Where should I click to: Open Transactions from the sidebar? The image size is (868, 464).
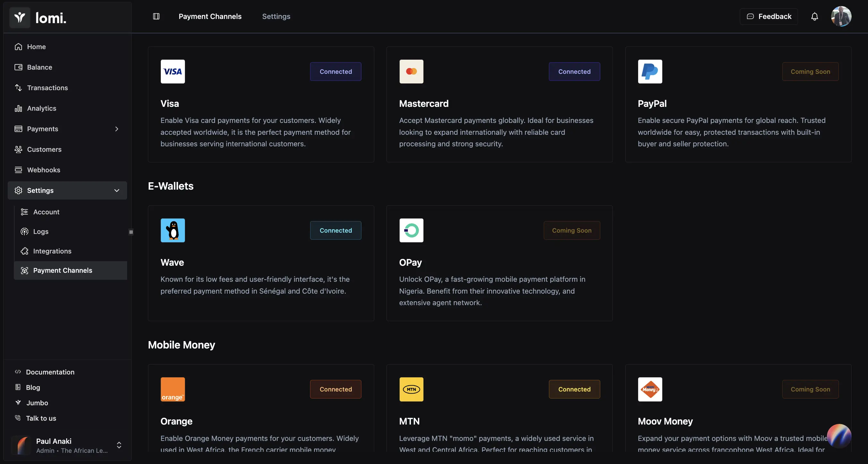tap(67, 88)
